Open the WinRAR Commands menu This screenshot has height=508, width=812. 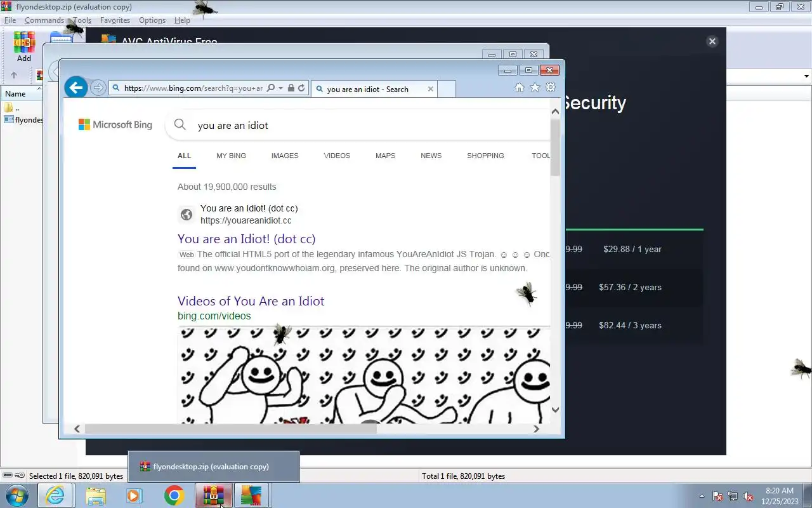44,20
